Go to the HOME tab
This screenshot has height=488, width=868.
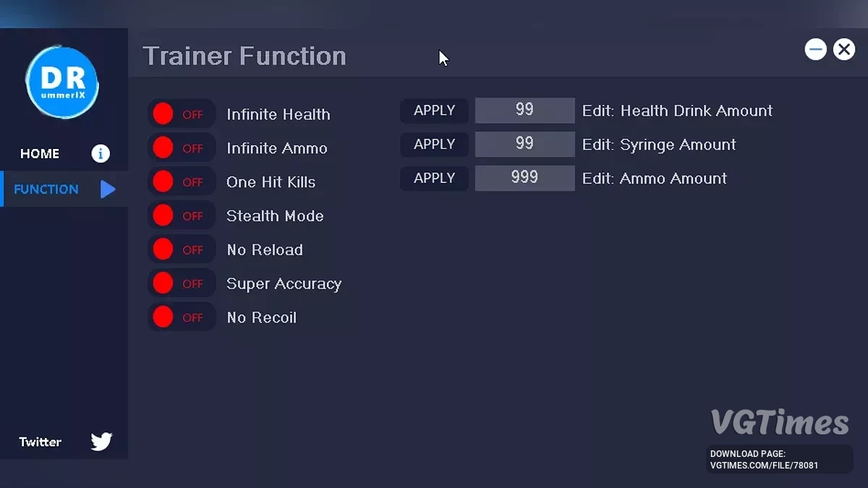click(x=41, y=153)
